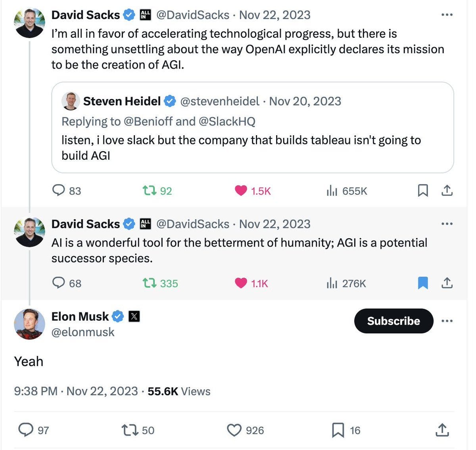Screen dimensions: 476x450
Task: Share Elon Musk's reply
Action: pos(442,430)
